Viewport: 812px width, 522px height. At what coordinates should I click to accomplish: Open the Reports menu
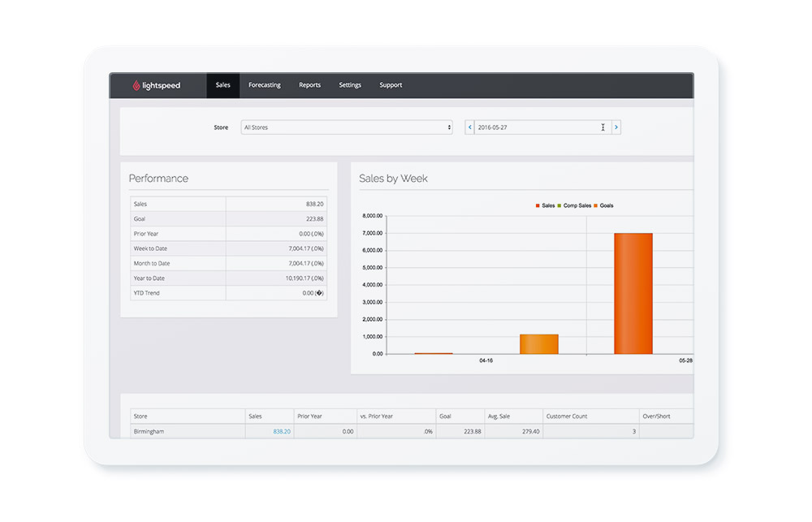[x=309, y=85]
